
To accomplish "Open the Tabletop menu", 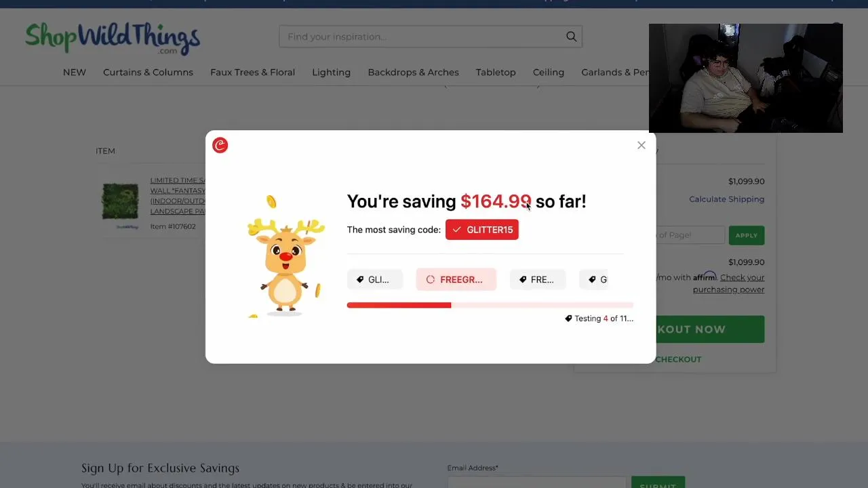I will click(x=496, y=73).
